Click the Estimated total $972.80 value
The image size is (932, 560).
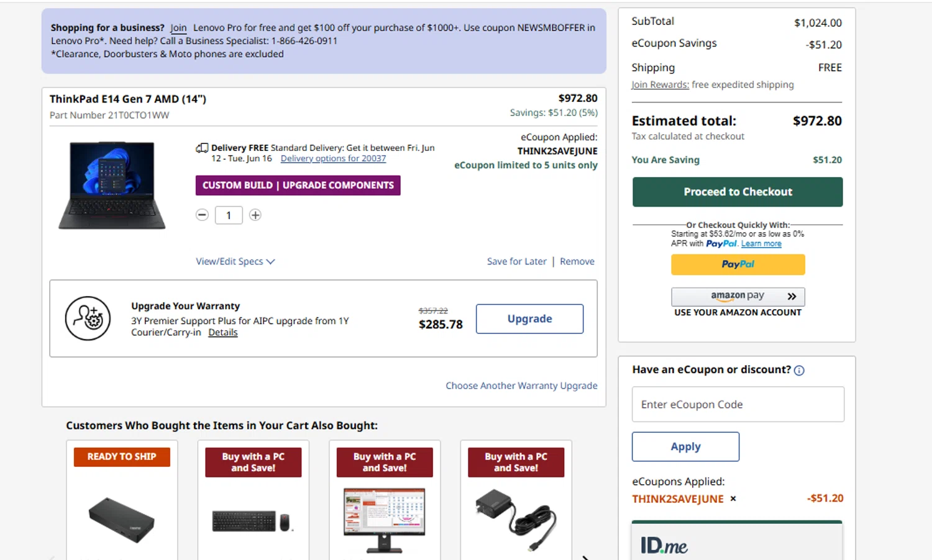[817, 121]
